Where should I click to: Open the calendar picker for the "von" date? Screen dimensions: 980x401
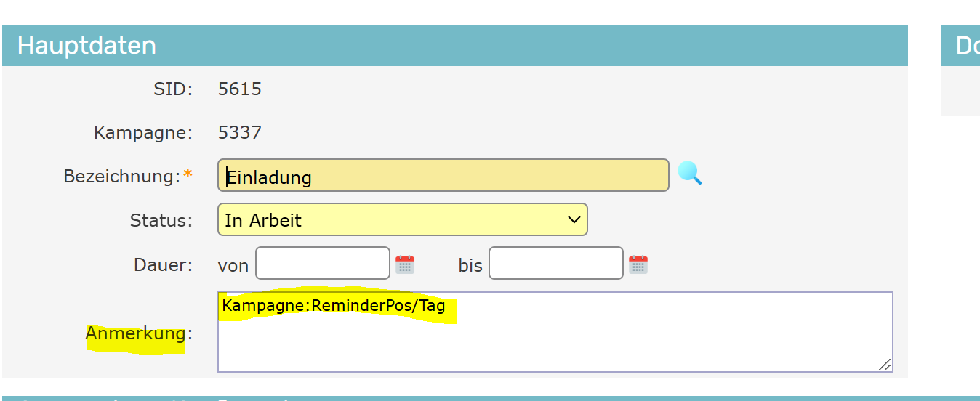coord(405,264)
